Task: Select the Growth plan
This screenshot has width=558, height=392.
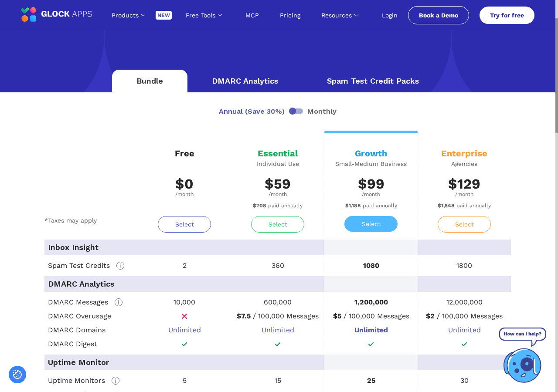Action: (371, 224)
